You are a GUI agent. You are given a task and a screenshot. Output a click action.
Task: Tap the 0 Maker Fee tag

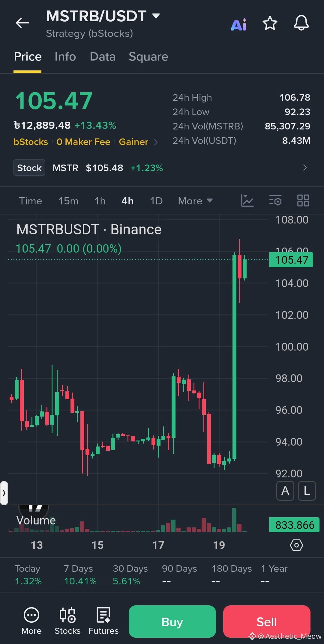click(83, 142)
